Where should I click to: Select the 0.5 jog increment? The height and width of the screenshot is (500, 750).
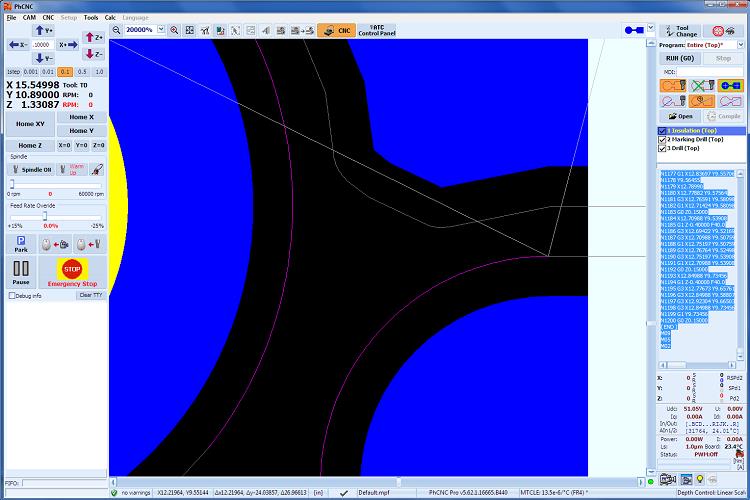[x=82, y=72]
